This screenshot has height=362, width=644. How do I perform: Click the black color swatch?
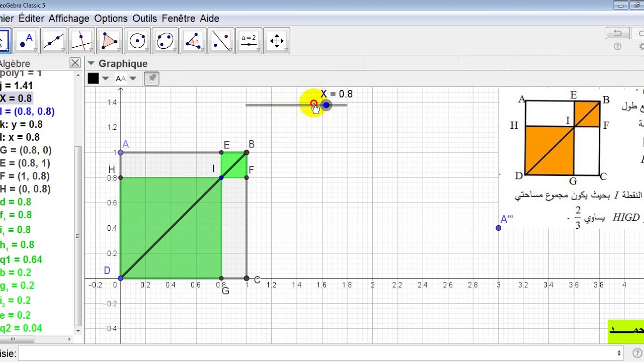[x=93, y=78]
